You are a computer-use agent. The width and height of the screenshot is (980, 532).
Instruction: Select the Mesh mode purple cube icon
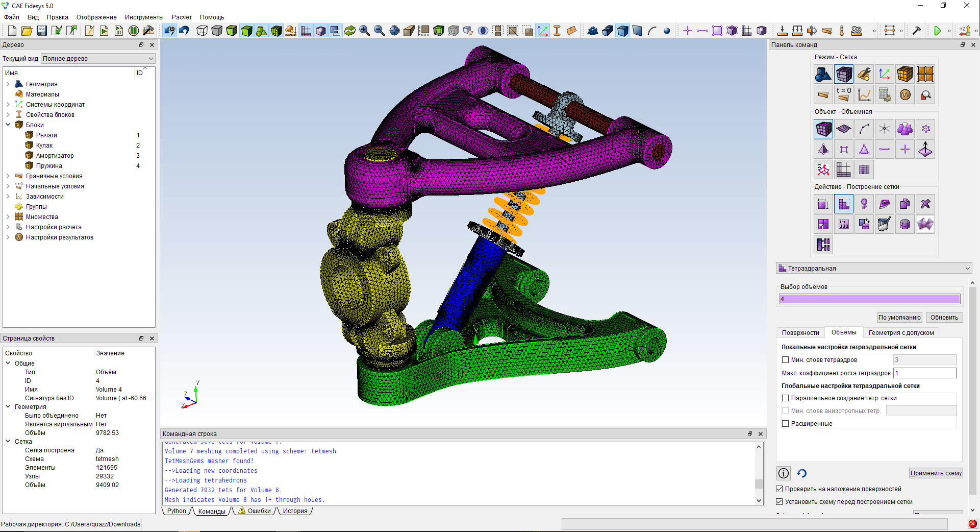pyautogui.click(x=844, y=75)
